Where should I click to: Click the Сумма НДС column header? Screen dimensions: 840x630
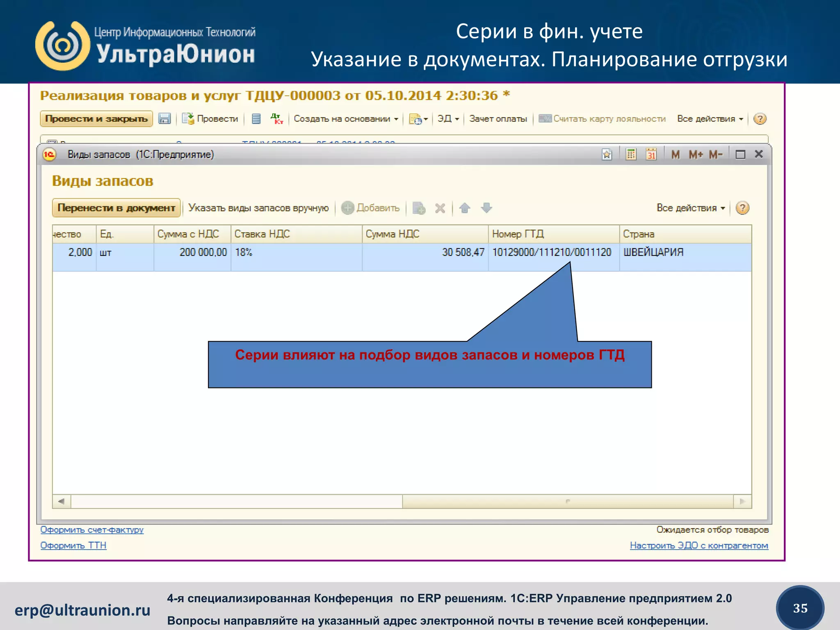coord(425,234)
